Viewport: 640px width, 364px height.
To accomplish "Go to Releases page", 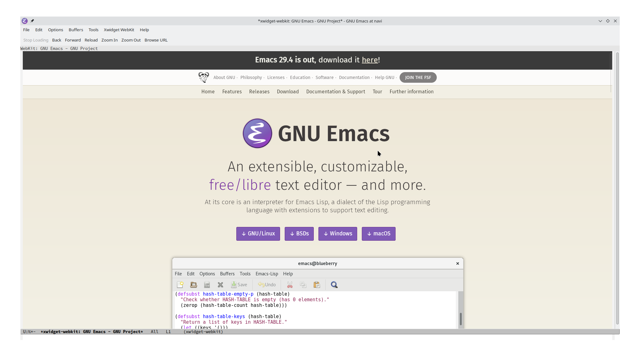I will pyautogui.click(x=259, y=91).
